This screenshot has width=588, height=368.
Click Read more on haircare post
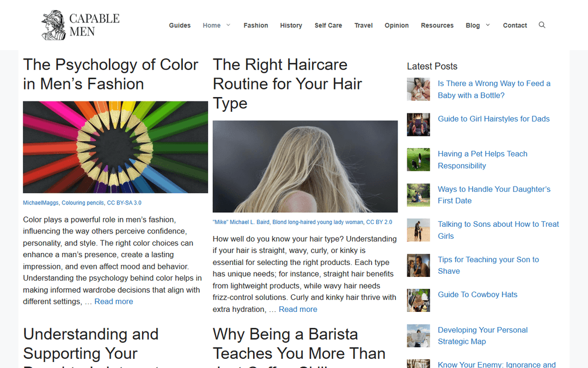tap(298, 310)
